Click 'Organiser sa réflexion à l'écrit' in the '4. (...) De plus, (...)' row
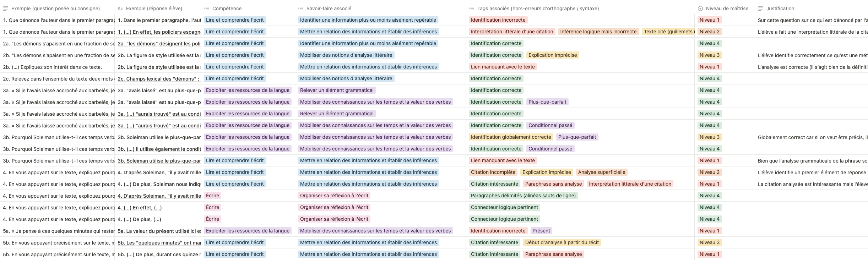 pyautogui.click(x=334, y=219)
